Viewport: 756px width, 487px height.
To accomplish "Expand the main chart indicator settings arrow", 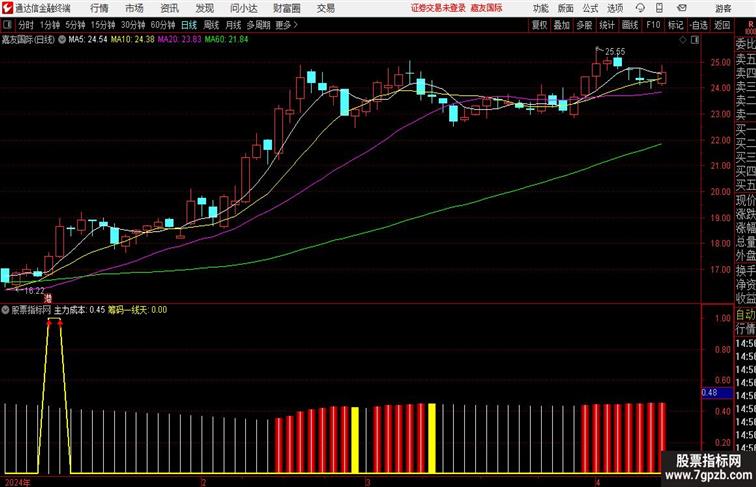I will (62, 40).
